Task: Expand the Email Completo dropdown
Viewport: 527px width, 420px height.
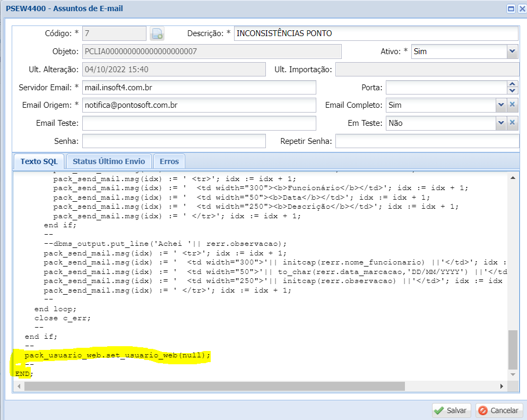Action: [x=501, y=105]
